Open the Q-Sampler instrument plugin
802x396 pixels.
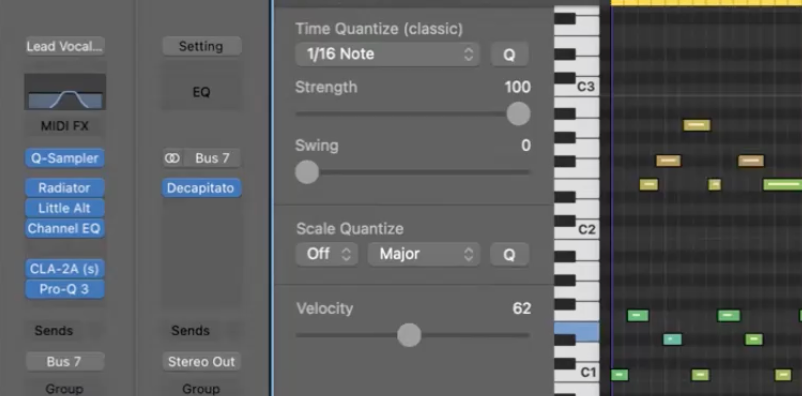pos(65,158)
